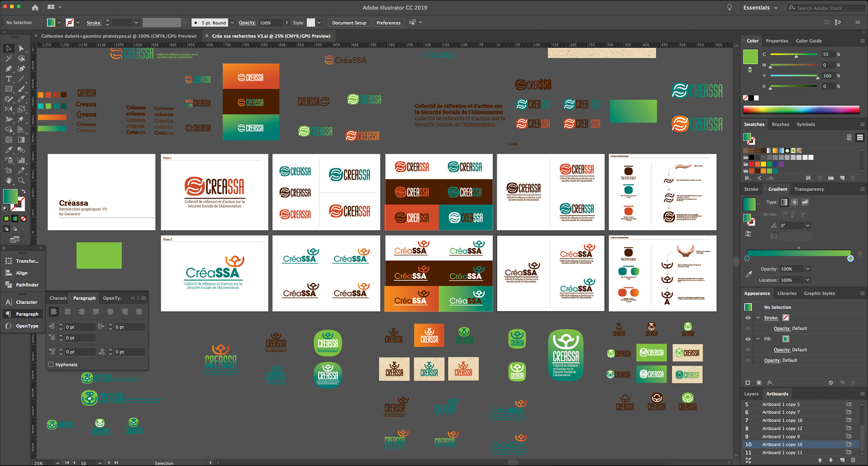The width and height of the screenshot is (868, 466).
Task: Select the Type tool
Action: point(9,79)
